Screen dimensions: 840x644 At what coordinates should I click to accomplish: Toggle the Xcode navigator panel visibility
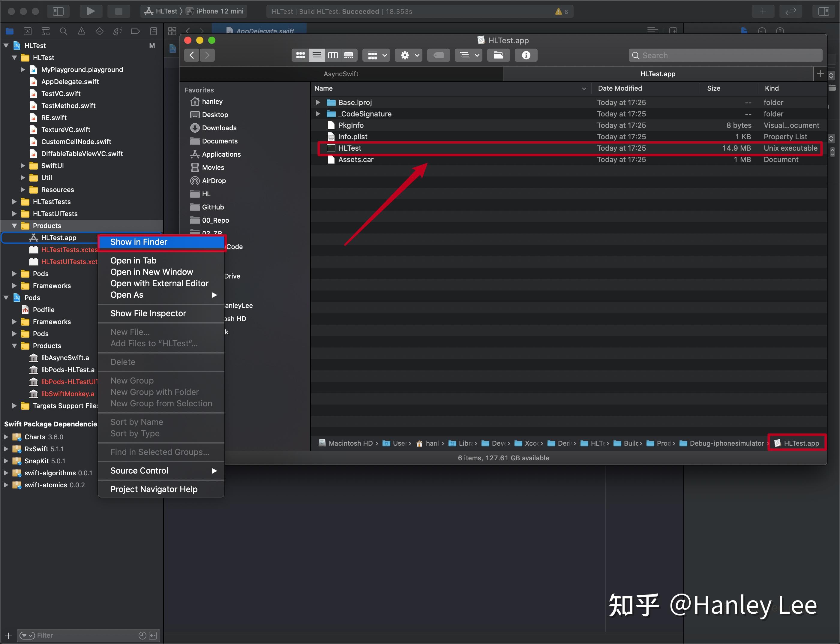click(x=58, y=11)
